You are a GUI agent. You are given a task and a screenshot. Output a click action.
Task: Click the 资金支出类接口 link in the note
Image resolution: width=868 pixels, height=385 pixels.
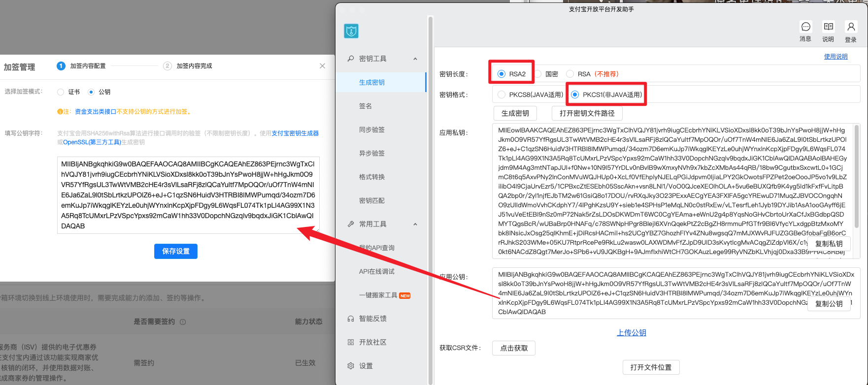tap(96, 112)
